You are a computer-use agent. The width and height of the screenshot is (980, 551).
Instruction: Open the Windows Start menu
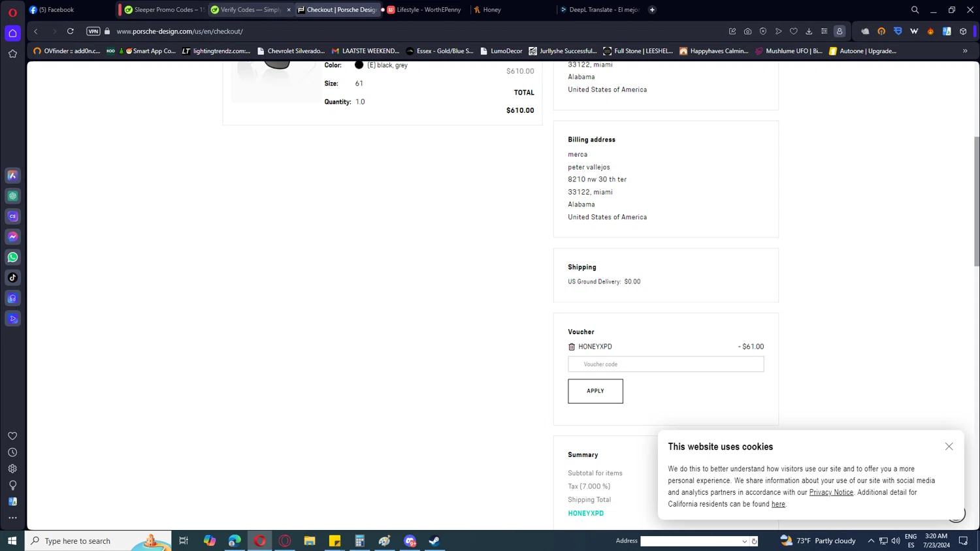tap(12, 541)
